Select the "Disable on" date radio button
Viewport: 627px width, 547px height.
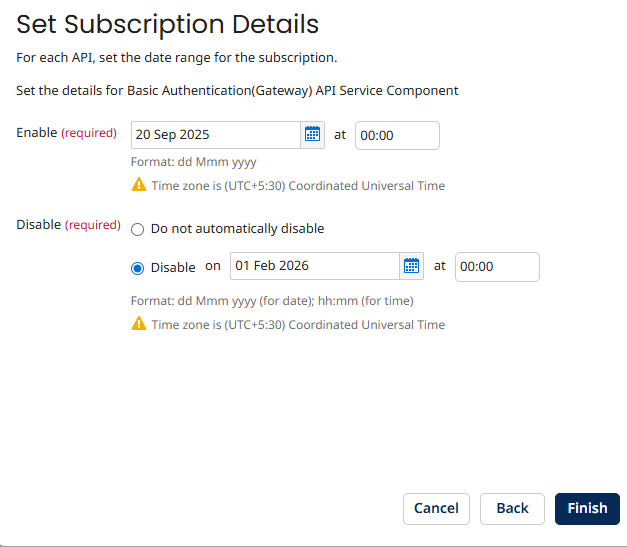coord(138,267)
